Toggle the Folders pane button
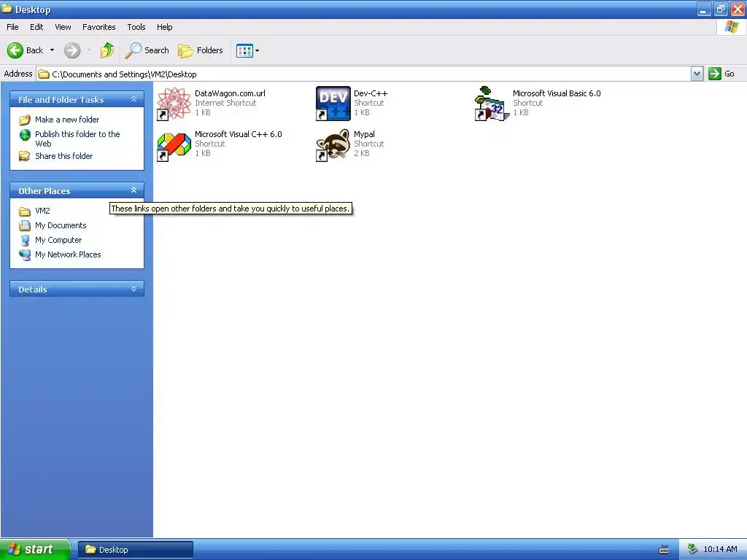The image size is (747, 560). (x=200, y=50)
